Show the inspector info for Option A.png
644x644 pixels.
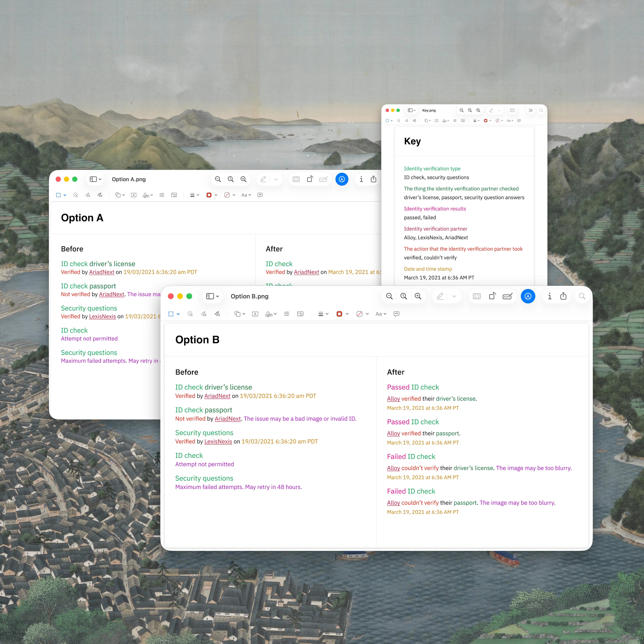pos(361,179)
